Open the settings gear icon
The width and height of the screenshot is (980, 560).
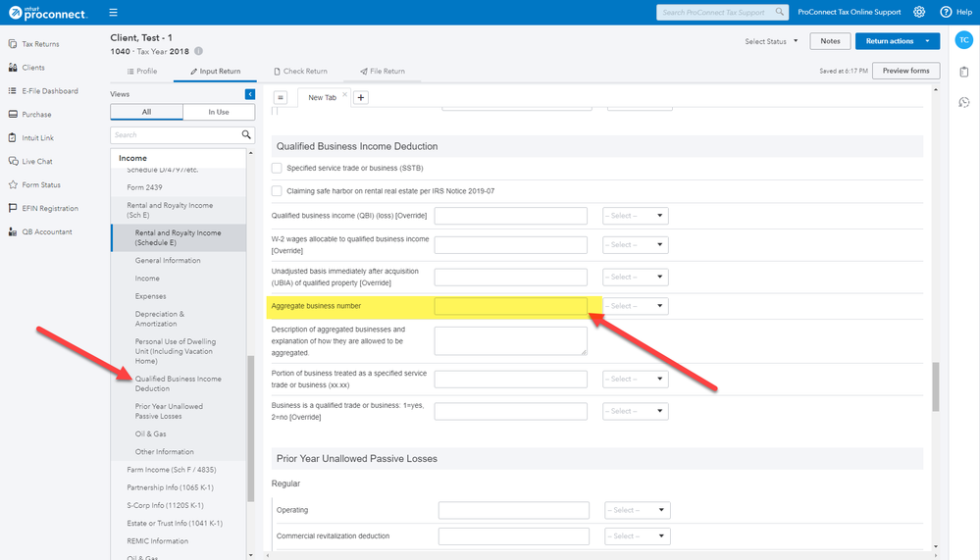click(919, 12)
